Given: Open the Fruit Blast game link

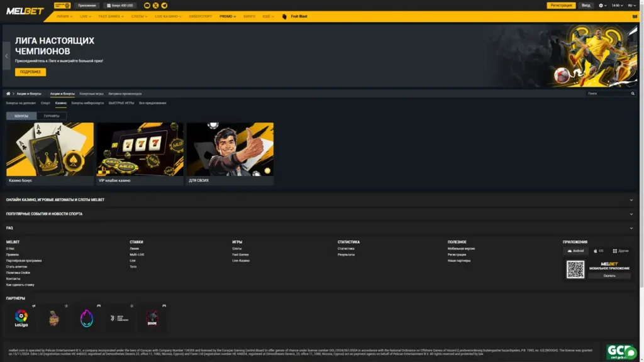Looking at the screenshot, I should point(299,16).
